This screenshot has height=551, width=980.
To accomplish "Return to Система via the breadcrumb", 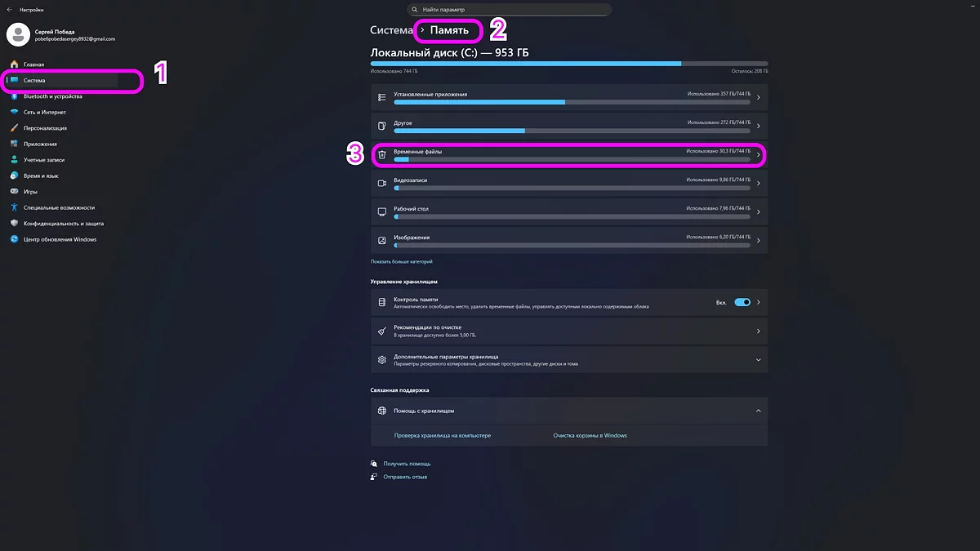I will tap(391, 29).
